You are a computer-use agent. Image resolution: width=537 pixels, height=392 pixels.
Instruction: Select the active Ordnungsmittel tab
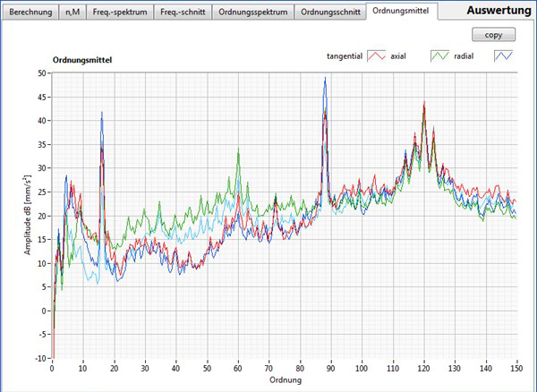tap(402, 12)
